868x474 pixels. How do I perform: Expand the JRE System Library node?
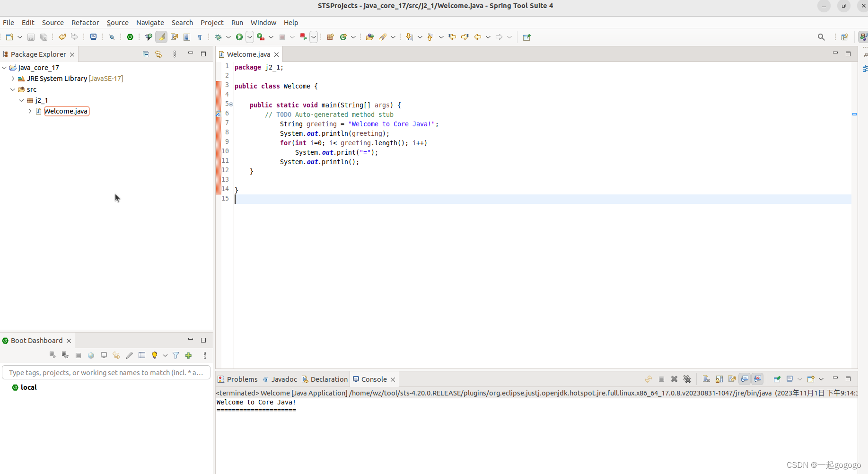[x=12, y=79]
